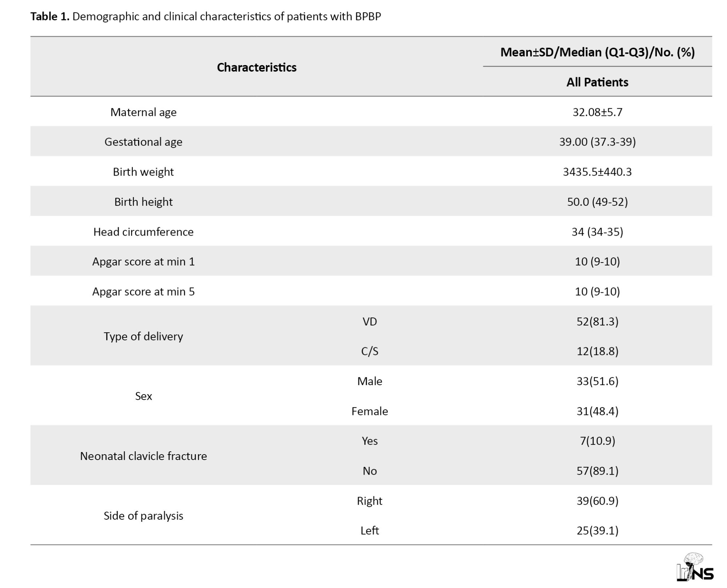The width and height of the screenshot is (727, 588).
Task: Click the Birth height row label
Action: pos(143,202)
